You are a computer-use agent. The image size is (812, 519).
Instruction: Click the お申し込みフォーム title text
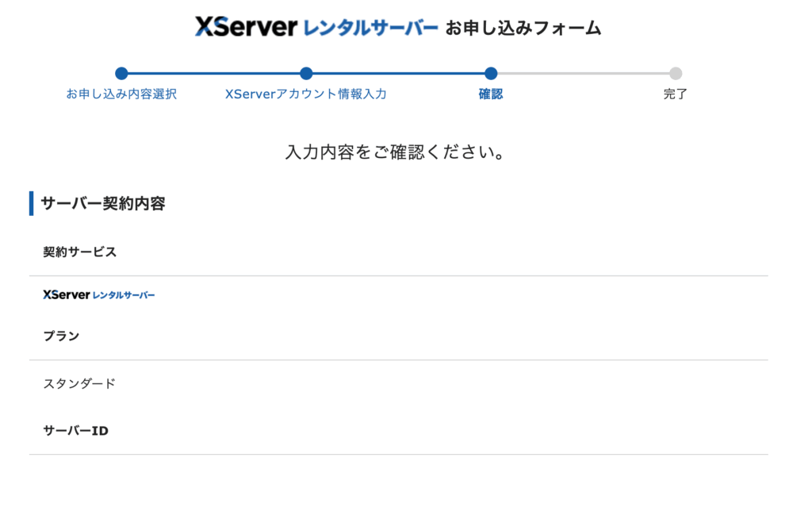[523, 29]
